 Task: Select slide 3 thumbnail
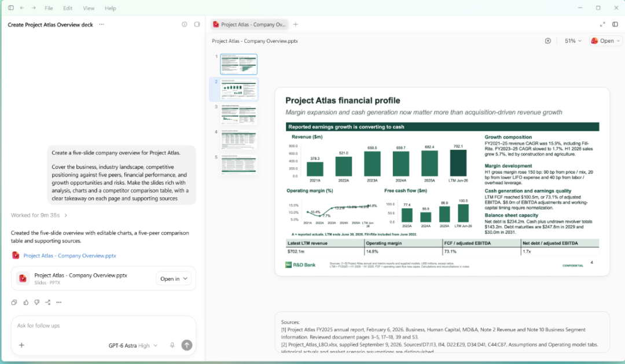tap(239, 115)
